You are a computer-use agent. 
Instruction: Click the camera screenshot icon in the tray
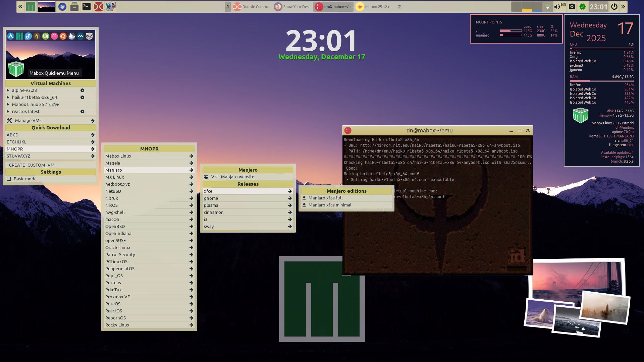pos(572,6)
